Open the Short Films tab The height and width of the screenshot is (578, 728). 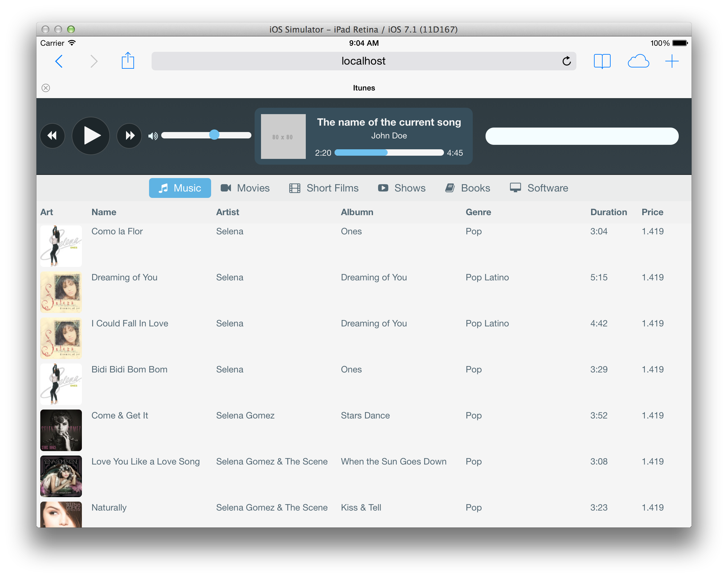click(324, 188)
